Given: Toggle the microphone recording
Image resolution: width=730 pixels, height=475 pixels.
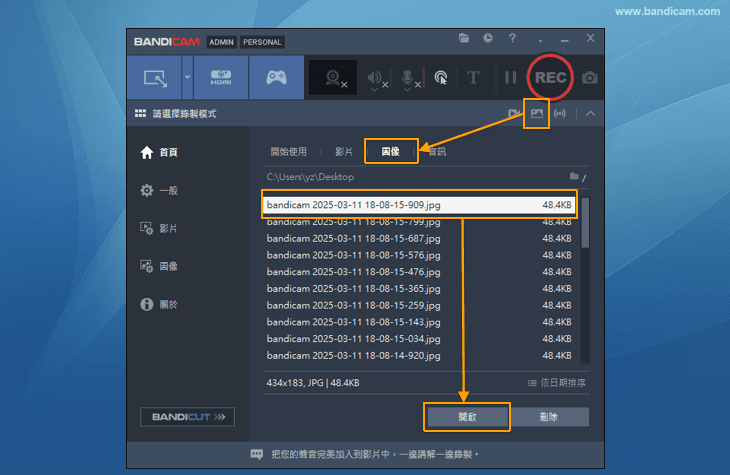Looking at the screenshot, I should pyautogui.click(x=408, y=78).
